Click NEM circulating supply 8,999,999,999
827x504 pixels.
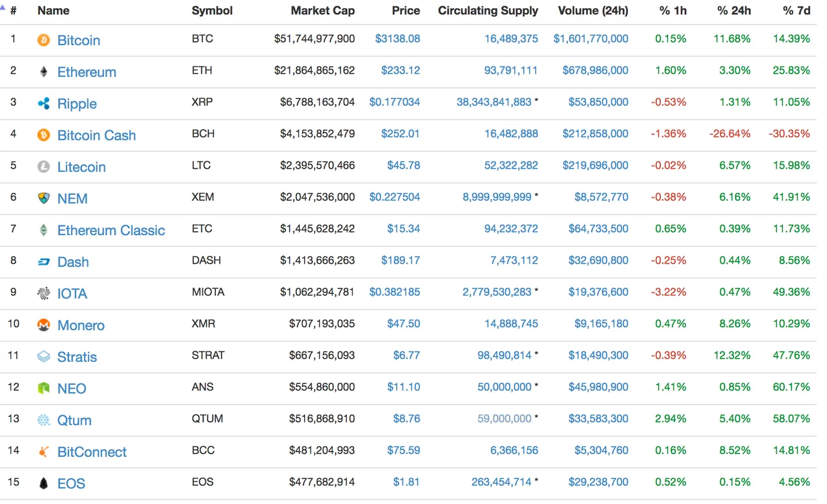click(x=497, y=197)
